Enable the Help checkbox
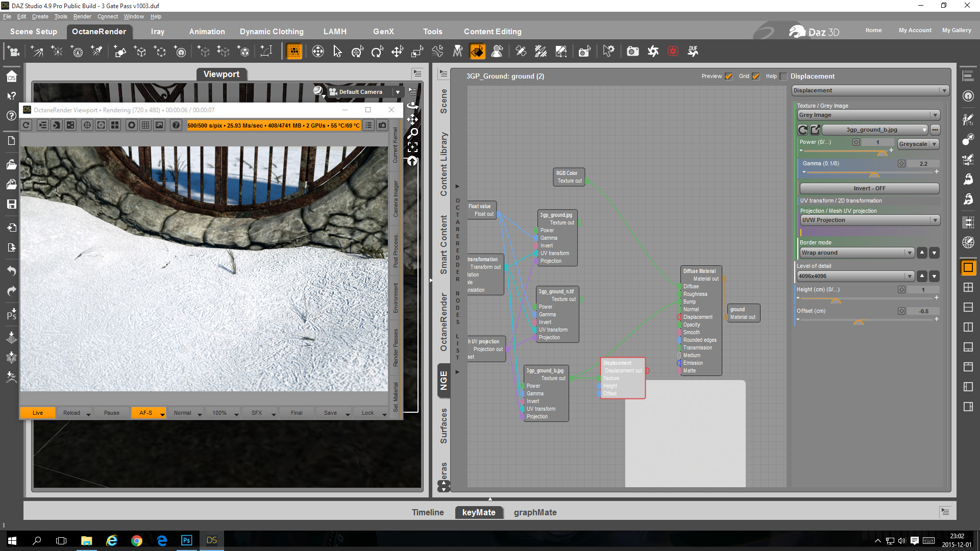Screen dimensions: 980x551 tap(783, 77)
